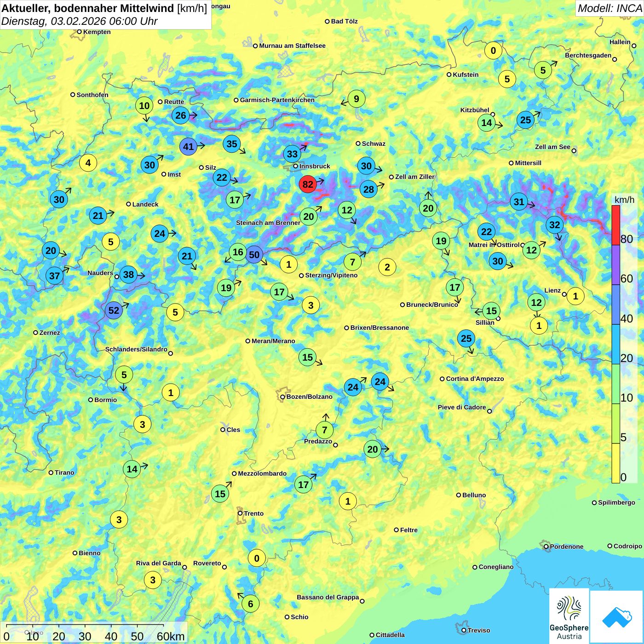Viewport: 644px width, 644px height.
Task: Select the Kufstein city label
Action: 466,75
